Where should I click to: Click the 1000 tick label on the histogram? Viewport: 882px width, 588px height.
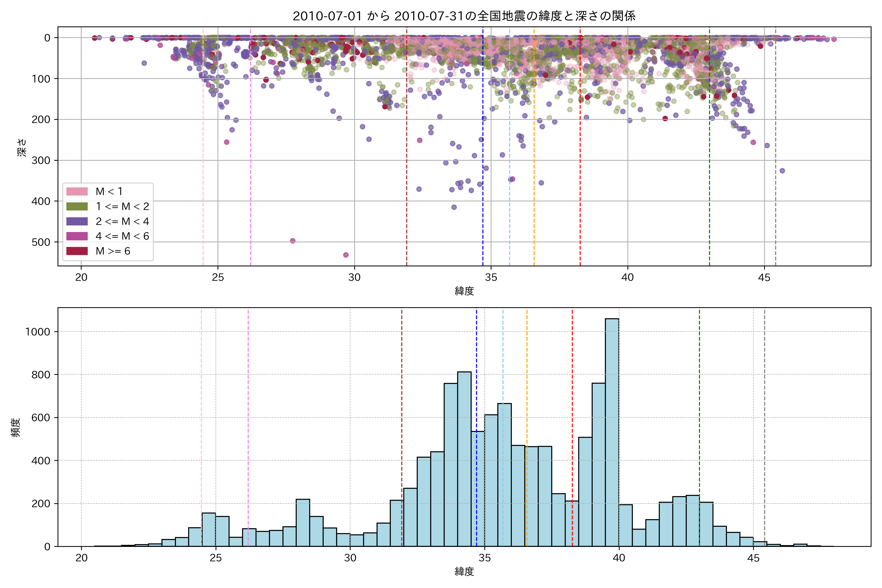point(37,332)
